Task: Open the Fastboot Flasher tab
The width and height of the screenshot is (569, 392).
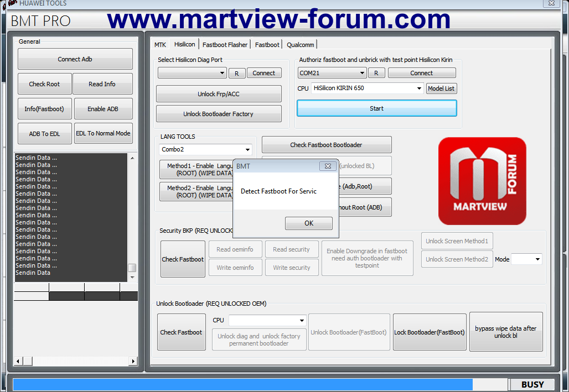Action: (x=225, y=45)
